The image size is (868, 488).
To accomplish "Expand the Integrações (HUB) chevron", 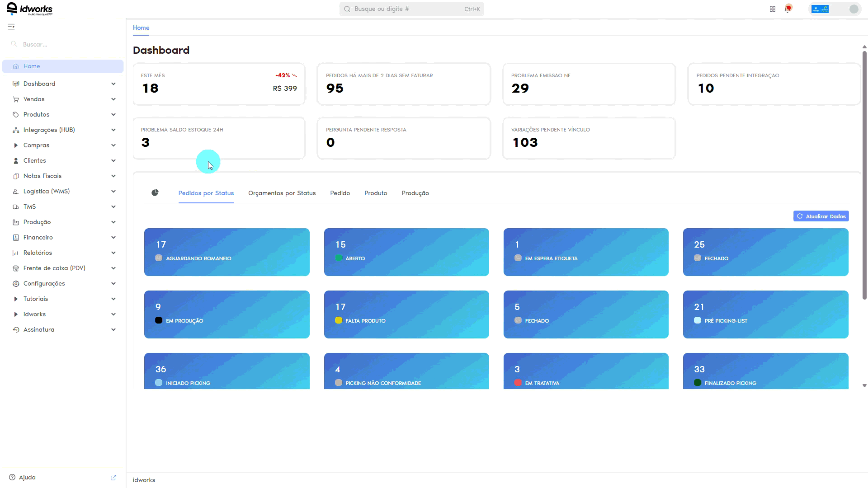I will (x=113, y=130).
